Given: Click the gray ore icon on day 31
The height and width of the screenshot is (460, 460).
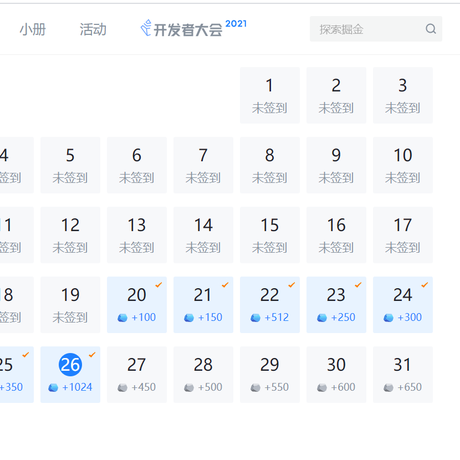Looking at the screenshot, I should coord(388,388).
